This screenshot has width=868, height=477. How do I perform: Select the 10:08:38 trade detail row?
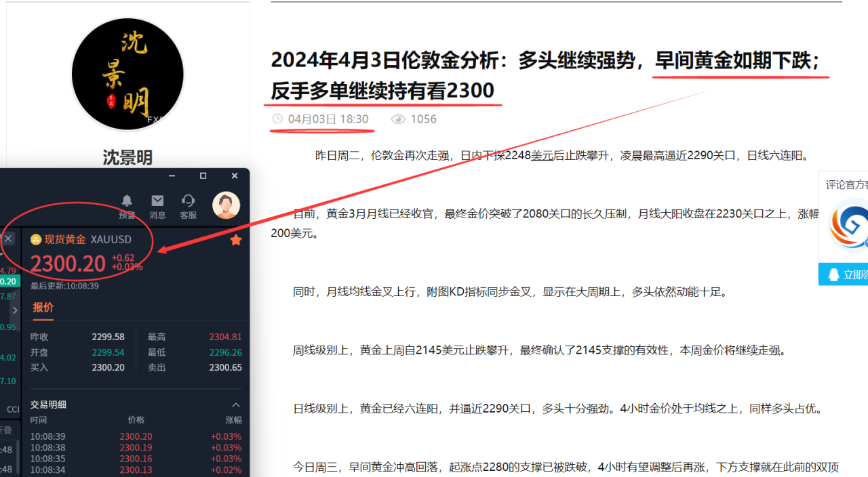pos(136,448)
